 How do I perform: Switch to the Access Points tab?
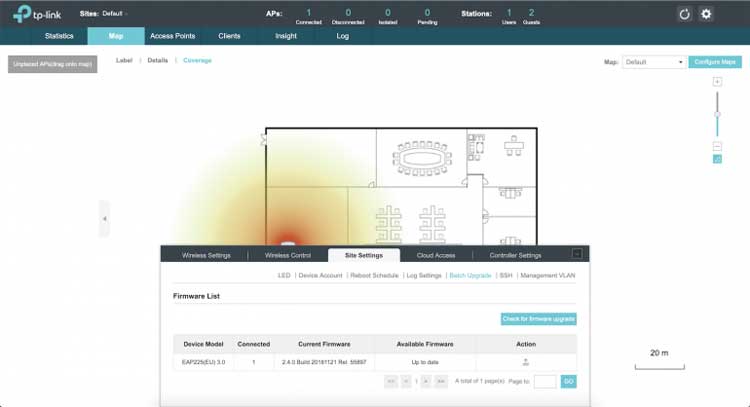[172, 36]
